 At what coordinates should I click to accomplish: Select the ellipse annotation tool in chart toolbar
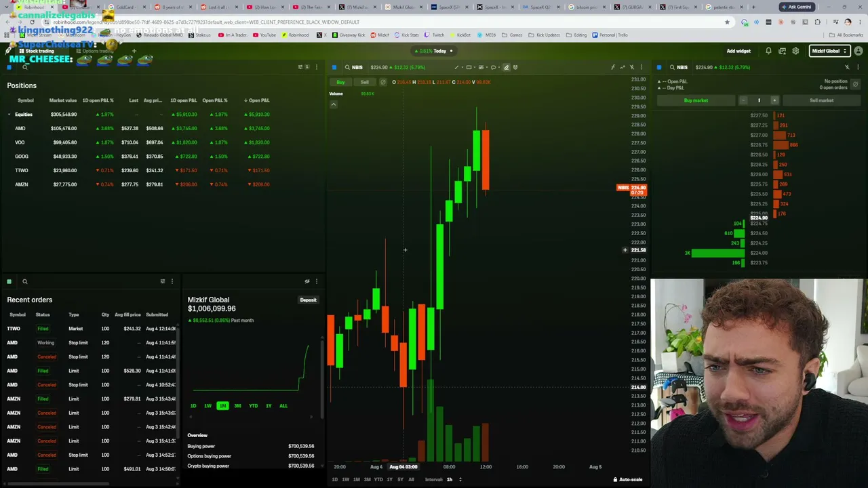[493, 67]
